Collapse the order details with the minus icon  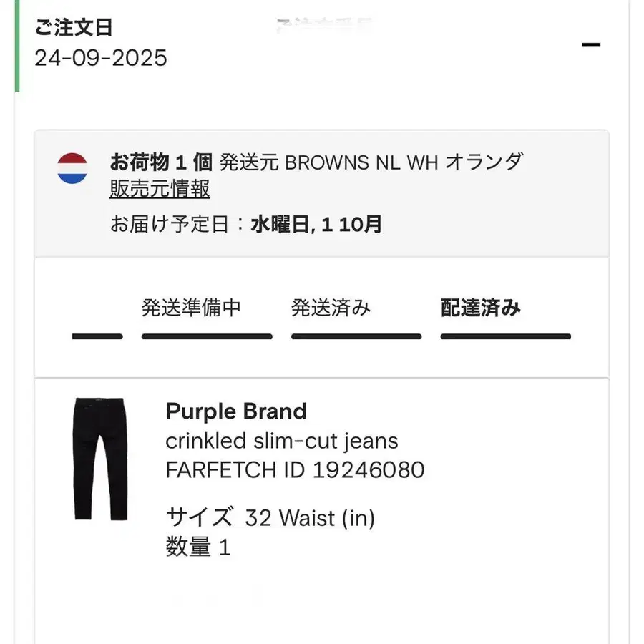(x=591, y=44)
